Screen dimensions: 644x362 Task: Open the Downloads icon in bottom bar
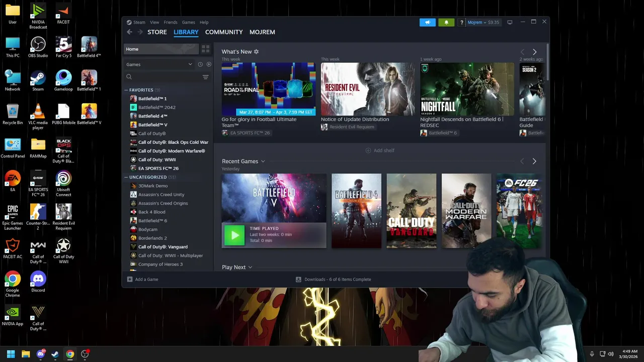click(298, 279)
